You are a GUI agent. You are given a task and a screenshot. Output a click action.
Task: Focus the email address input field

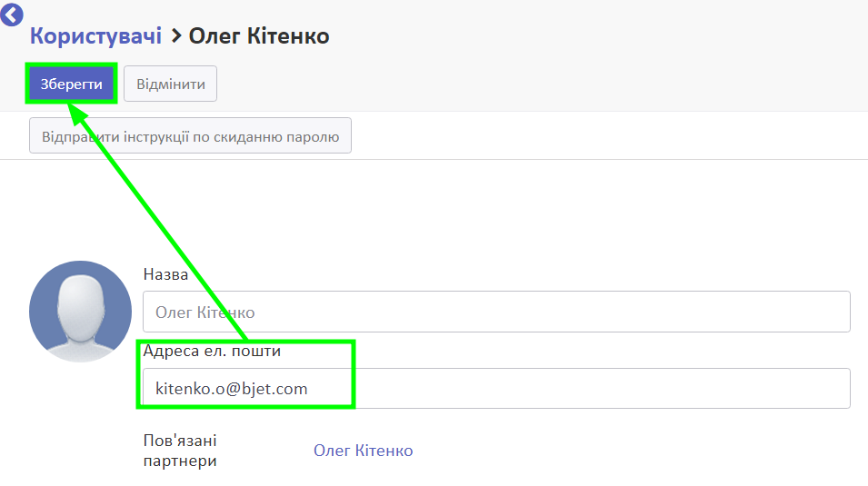pos(496,389)
